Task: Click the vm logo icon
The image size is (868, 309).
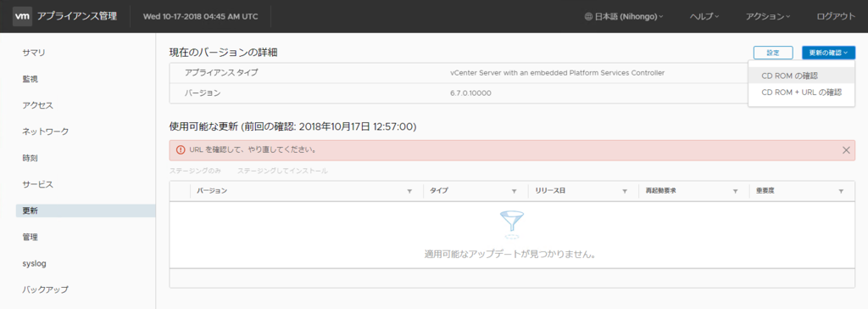Action: (x=21, y=16)
